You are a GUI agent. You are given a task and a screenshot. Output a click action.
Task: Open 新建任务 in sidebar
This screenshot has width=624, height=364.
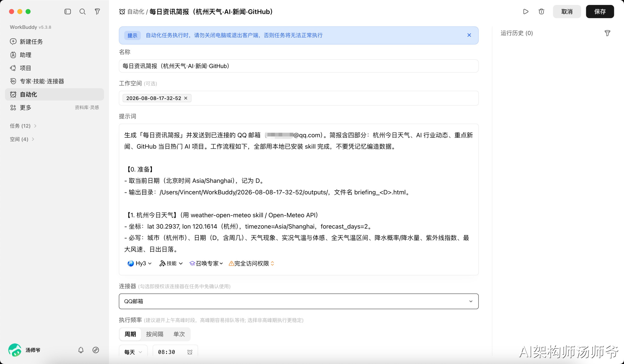point(54,42)
